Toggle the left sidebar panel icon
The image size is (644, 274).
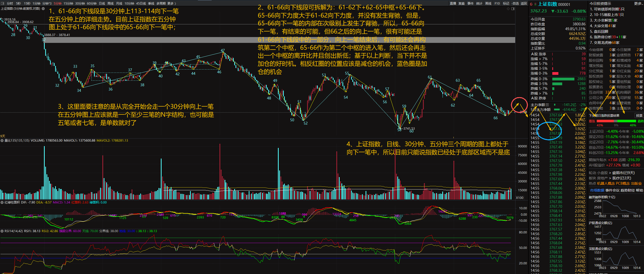[3, 4]
